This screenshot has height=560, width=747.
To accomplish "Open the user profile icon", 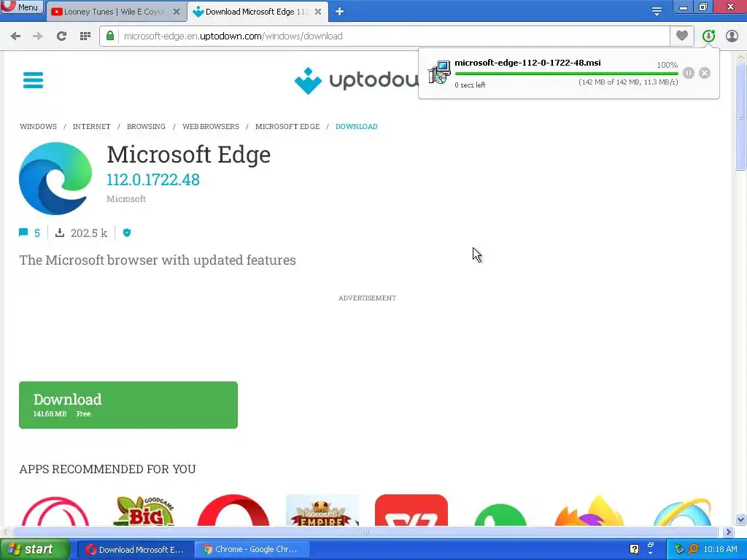I will pos(732,36).
